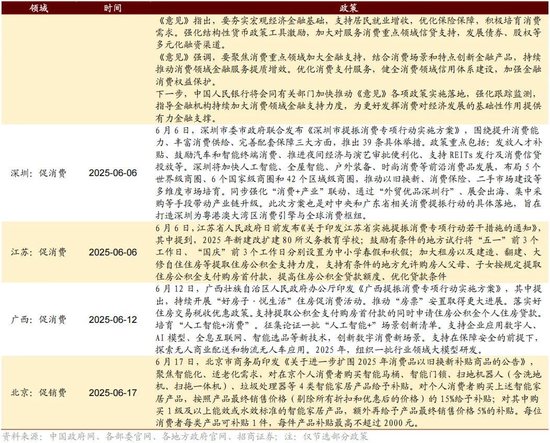Click the 2025-06-06 date in the 深圳 row
Viewport: 550px width, 443px height.
tap(113, 173)
